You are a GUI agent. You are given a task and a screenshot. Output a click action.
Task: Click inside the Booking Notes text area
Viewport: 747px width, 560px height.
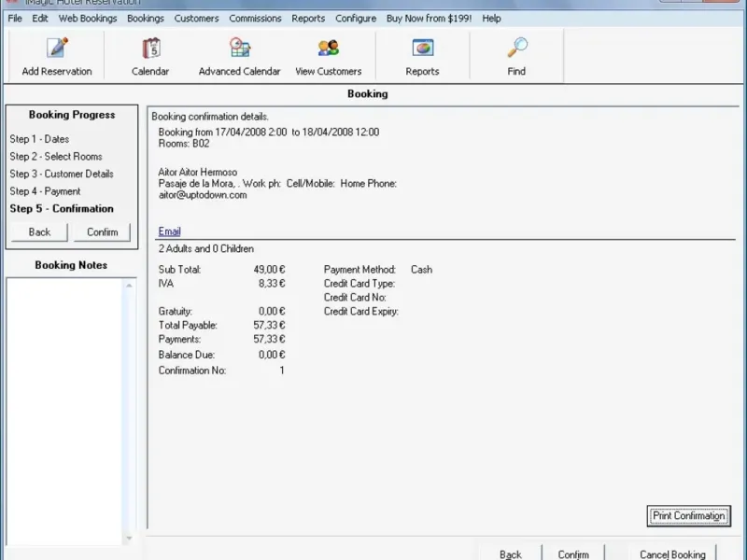65,412
